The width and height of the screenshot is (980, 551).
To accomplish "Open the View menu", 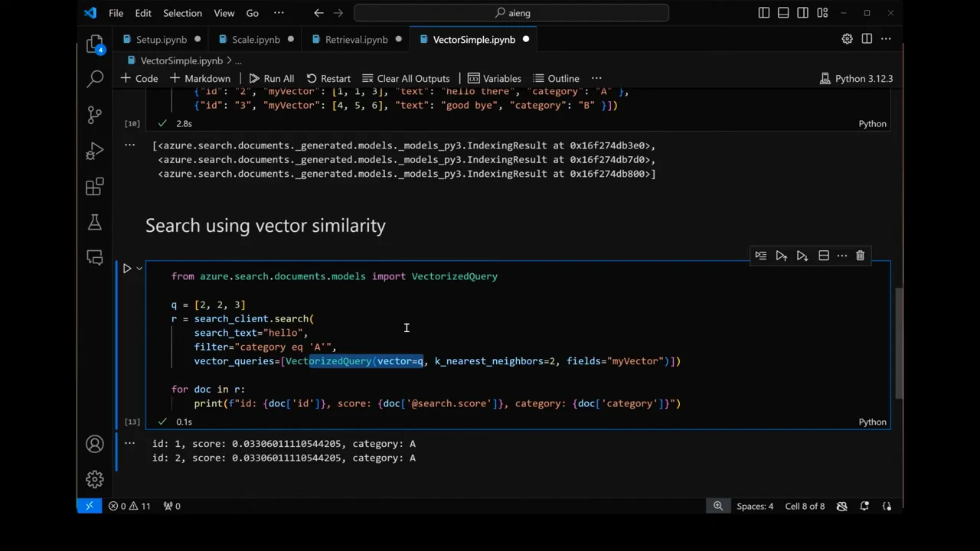I will pyautogui.click(x=224, y=13).
